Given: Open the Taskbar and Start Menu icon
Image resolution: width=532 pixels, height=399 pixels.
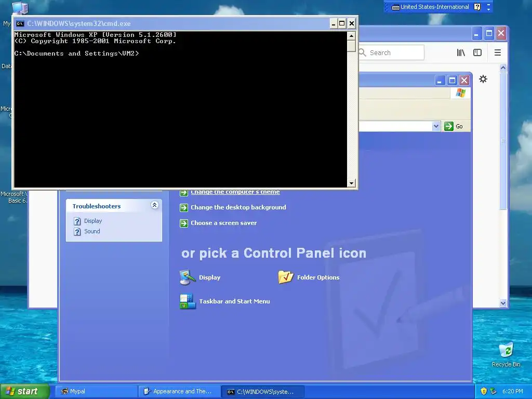Looking at the screenshot, I should tap(188, 301).
